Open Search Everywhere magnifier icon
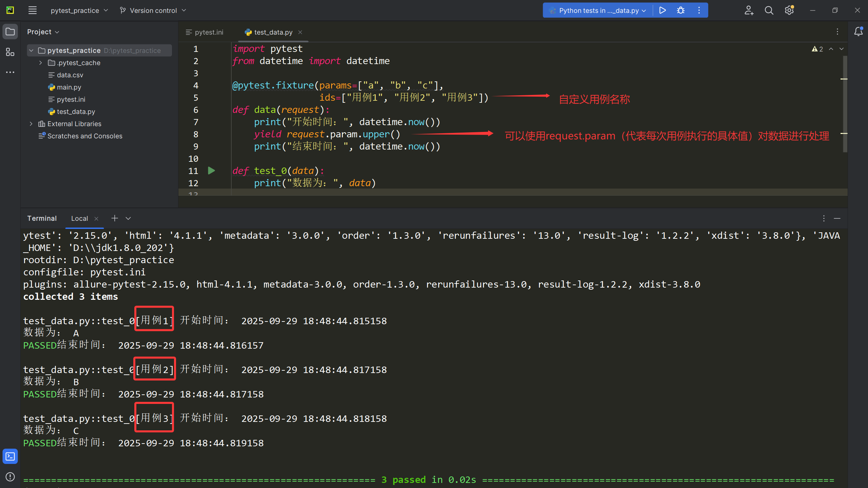 (x=769, y=11)
